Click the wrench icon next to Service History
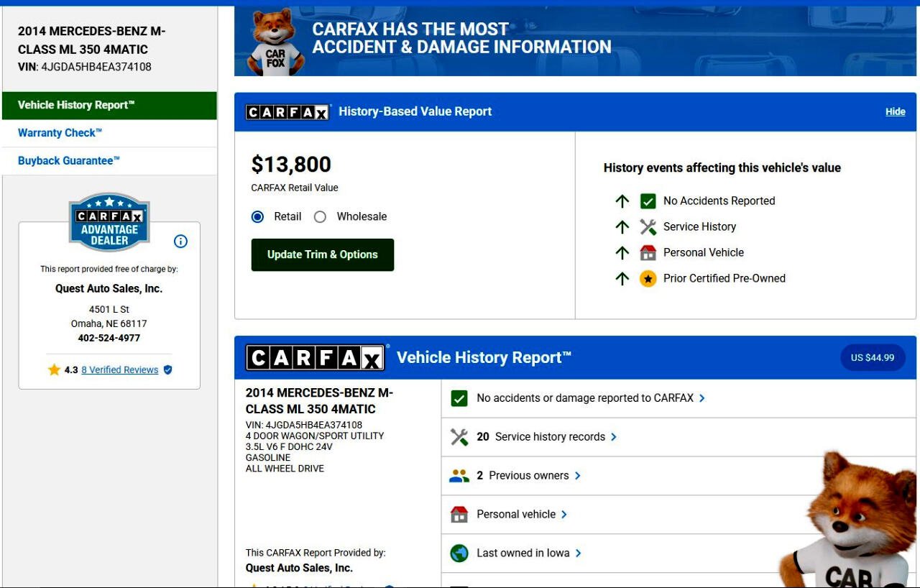The height and width of the screenshot is (588, 920). point(648,227)
